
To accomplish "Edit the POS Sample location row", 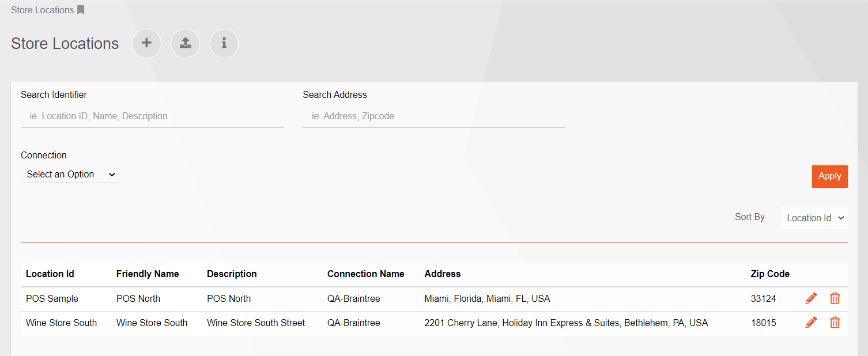I will pos(811,298).
